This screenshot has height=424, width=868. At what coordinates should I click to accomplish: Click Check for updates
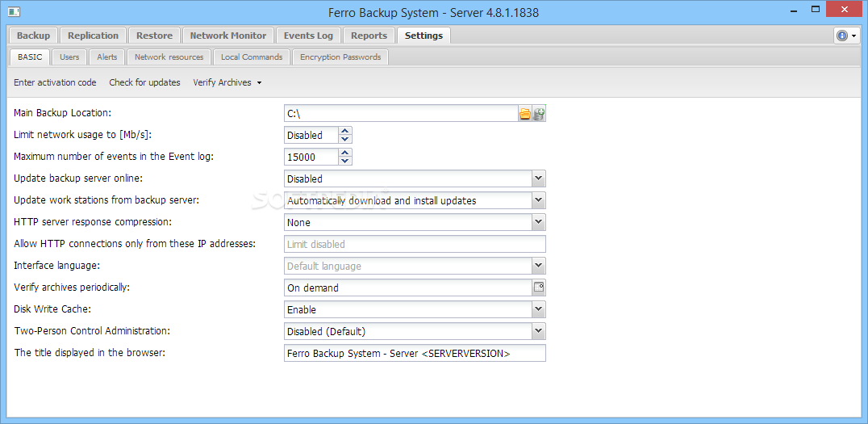144,82
